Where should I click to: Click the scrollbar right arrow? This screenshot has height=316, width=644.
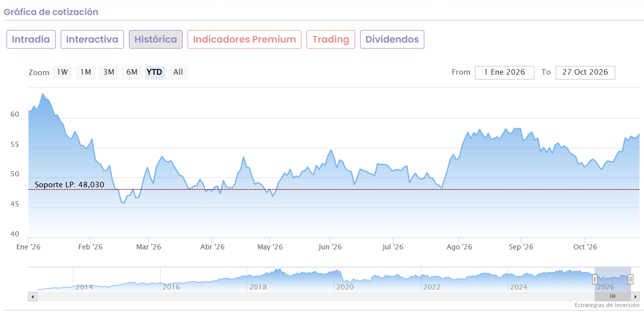coord(635,296)
